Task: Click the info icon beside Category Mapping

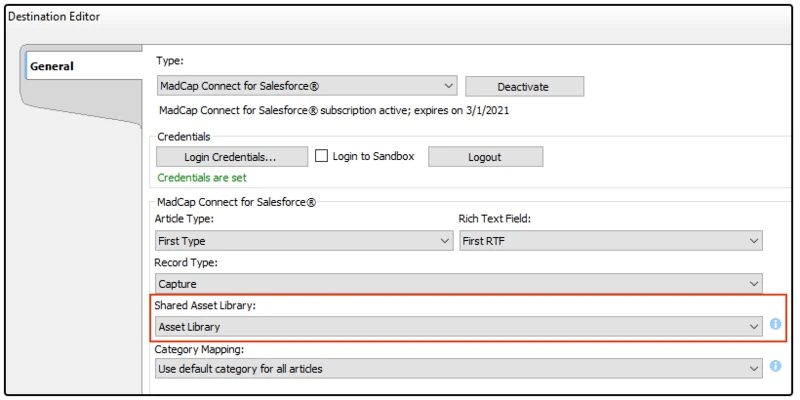Action: (x=776, y=366)
